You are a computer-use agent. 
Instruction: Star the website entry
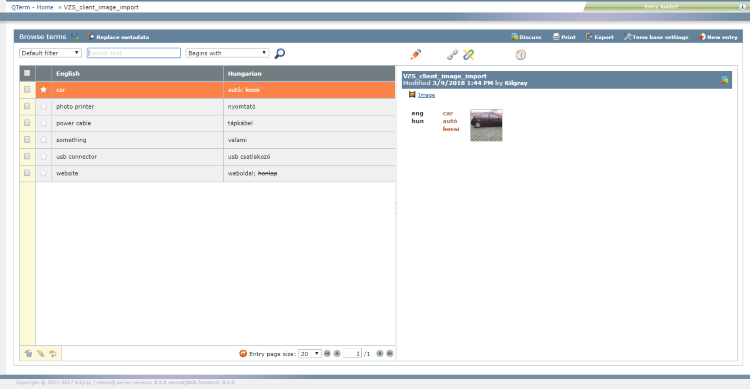point(44,174)
